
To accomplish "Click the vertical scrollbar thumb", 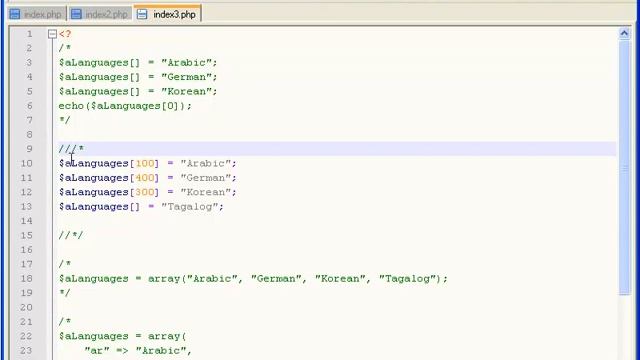I will tap(624, 167).
